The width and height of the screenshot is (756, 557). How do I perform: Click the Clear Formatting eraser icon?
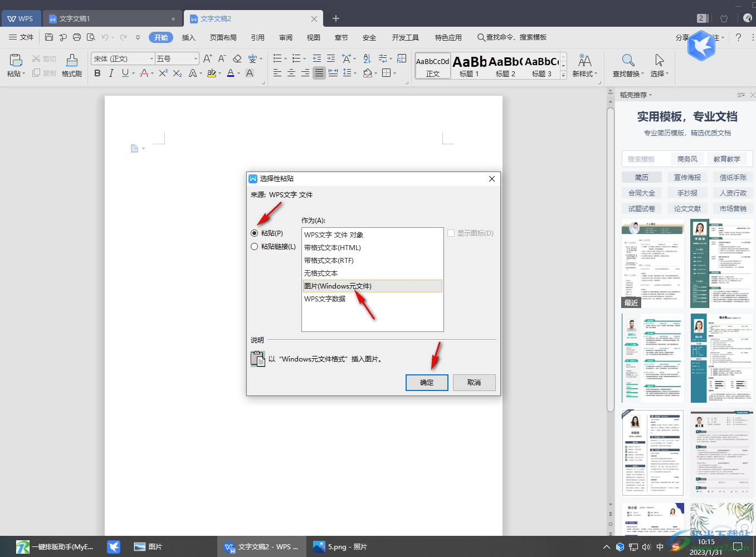tap(237, 58)
